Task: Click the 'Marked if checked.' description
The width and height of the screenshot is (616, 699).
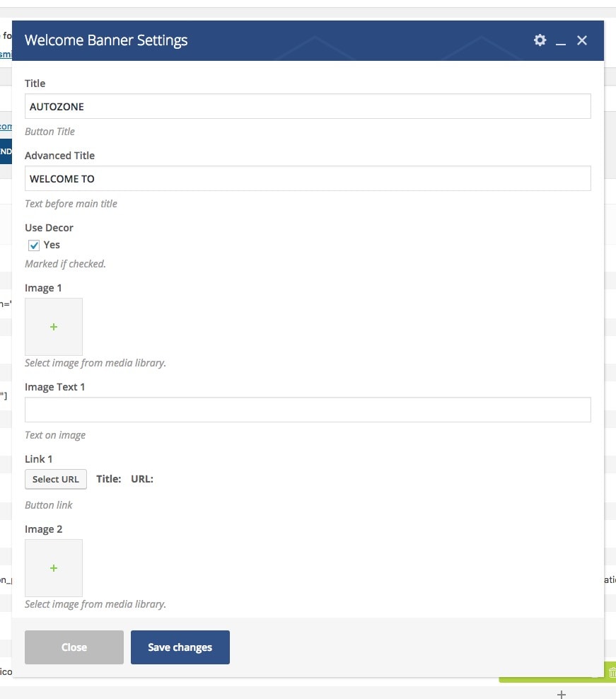Action: click(65, 264)
